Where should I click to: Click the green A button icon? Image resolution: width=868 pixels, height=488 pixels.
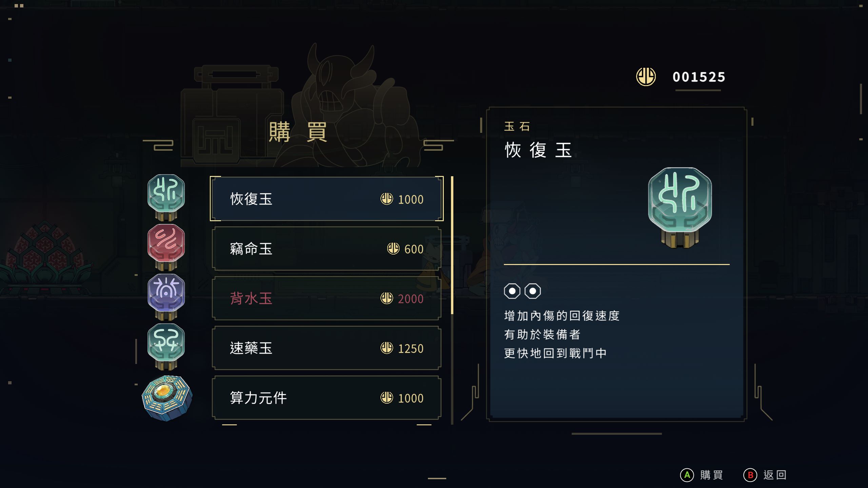click(x=687, y=475)
